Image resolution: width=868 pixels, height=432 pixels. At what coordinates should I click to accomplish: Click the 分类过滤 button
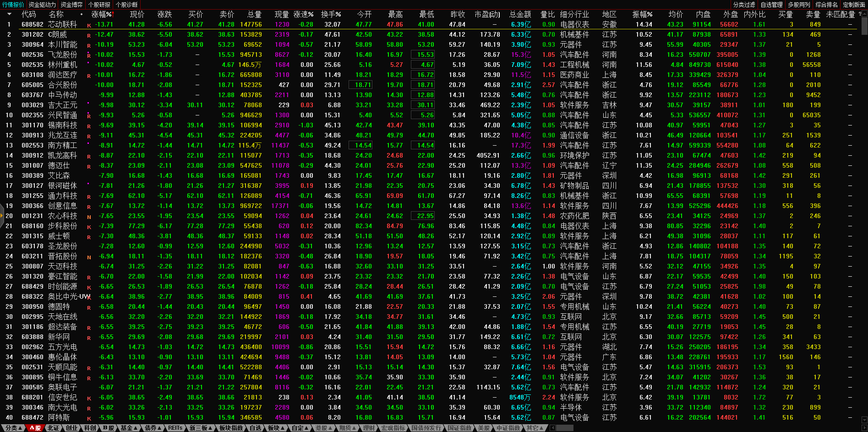click(x=744, y=5)
